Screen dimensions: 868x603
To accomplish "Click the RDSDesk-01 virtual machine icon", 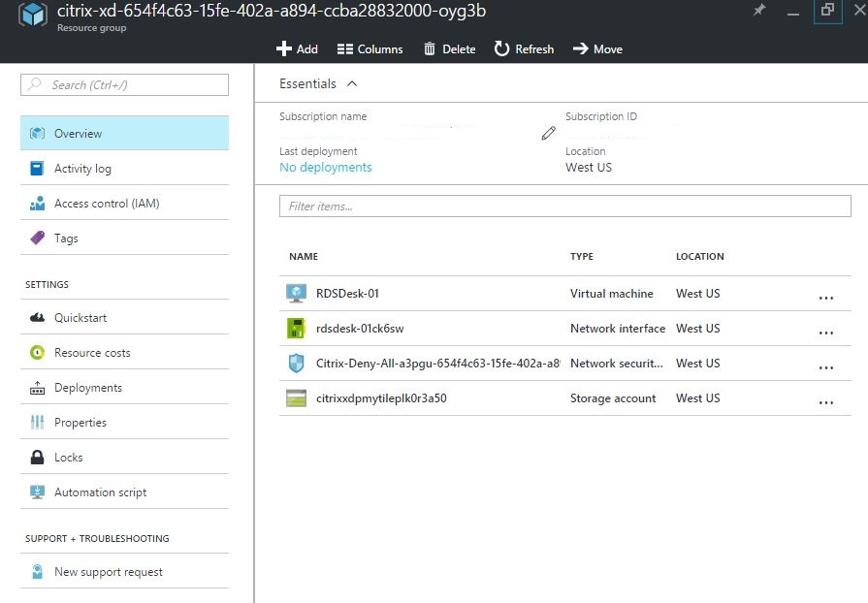I will point(296,293).
